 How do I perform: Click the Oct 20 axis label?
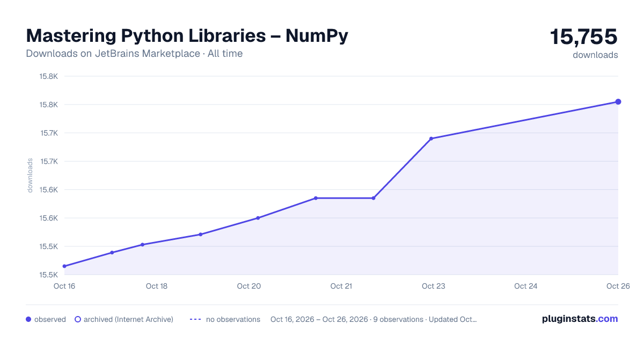[249, 286]
